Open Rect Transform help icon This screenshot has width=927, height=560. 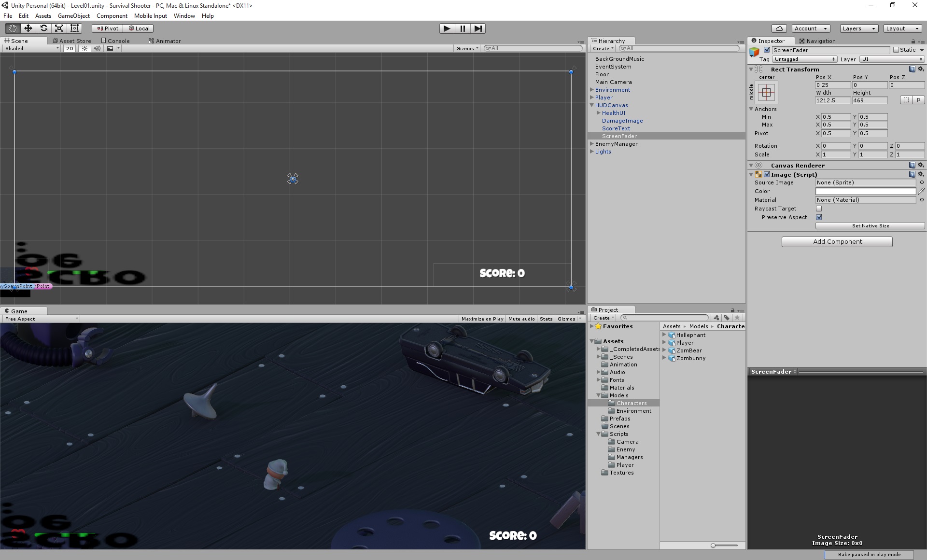pyautogui.click(x=912, y=69)
